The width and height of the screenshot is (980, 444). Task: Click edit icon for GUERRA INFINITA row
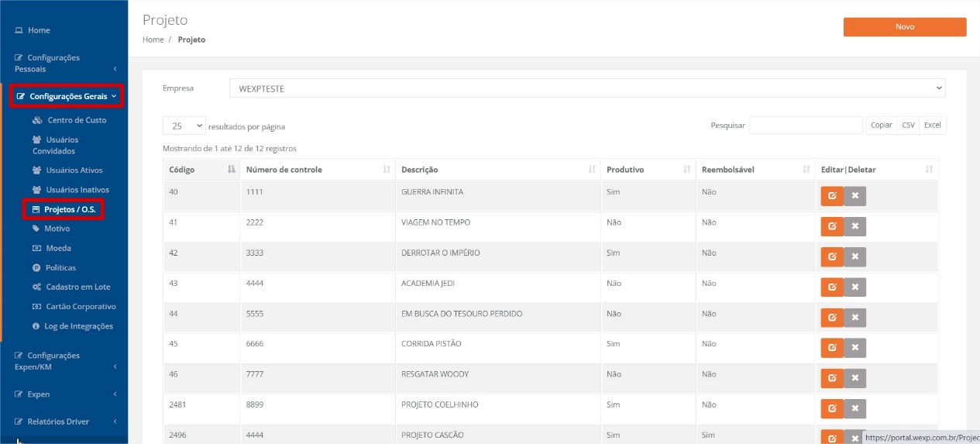pyautogui.click(x=831, y=196)
